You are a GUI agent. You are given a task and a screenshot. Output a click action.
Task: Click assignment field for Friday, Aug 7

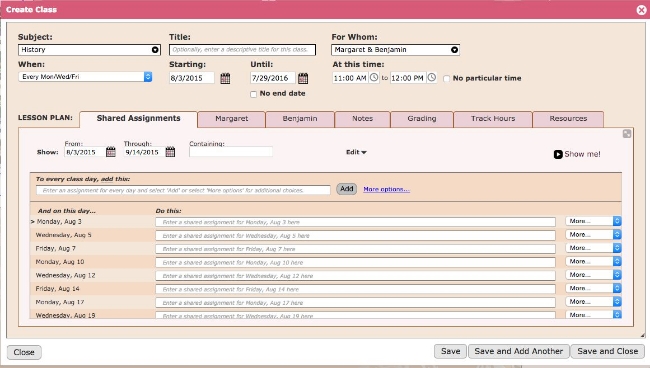click(356, 249)
